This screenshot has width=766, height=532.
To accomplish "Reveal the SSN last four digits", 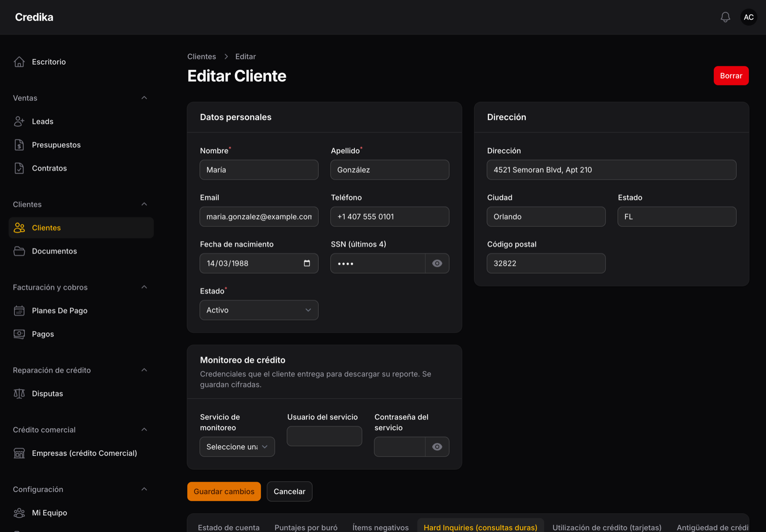I will click(x=437, y=263).
